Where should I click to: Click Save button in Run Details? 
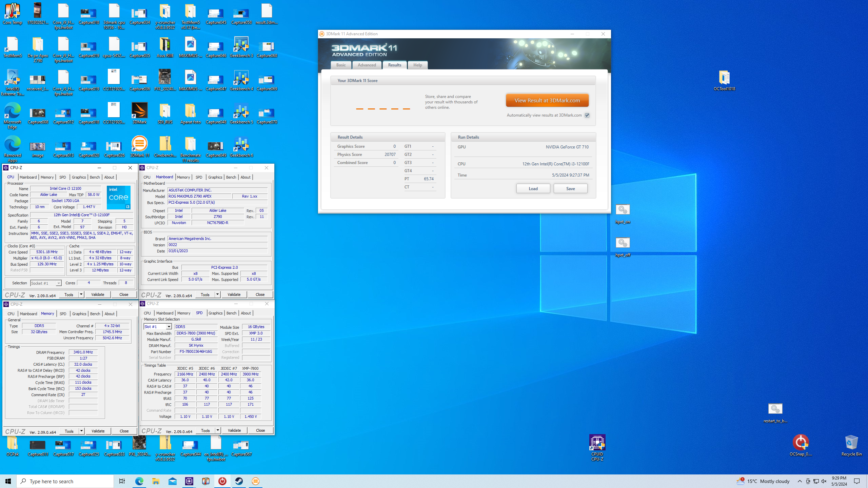tap(570, 189)
